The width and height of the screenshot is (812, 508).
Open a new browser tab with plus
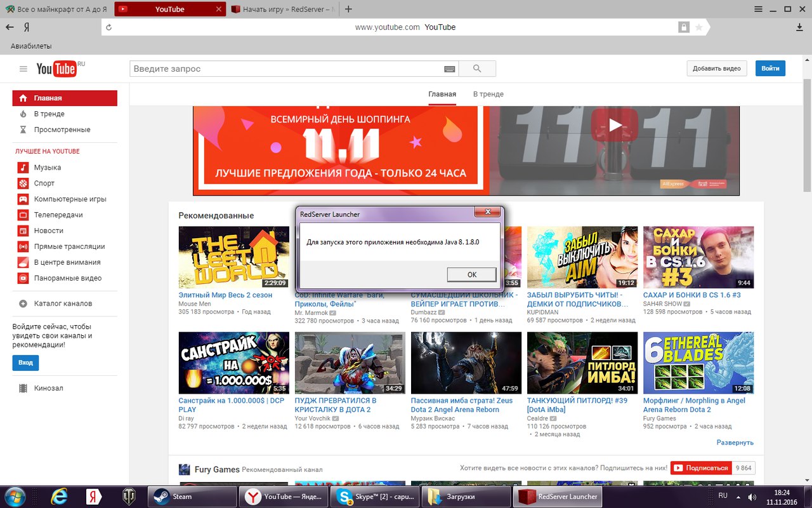pyautogui.click(x=348, y=9)
